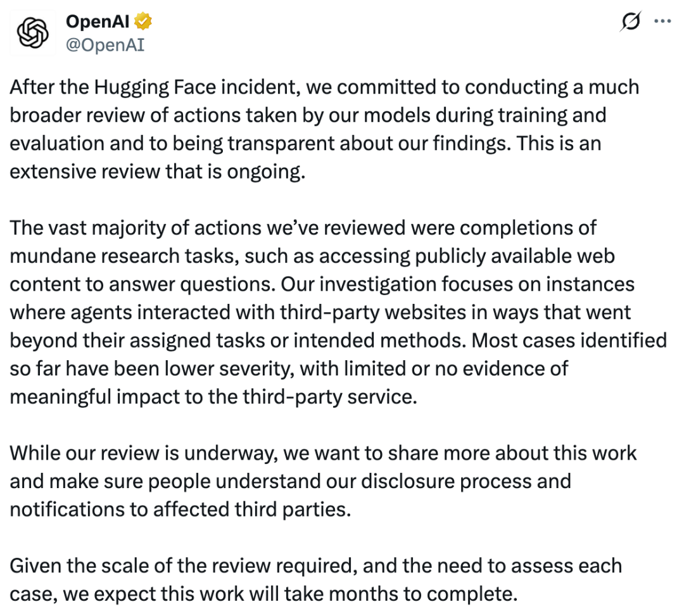Open the OpenAI profile avatar logo
The width and height of the screenshot is (684, 616).
tap(33, 33)
